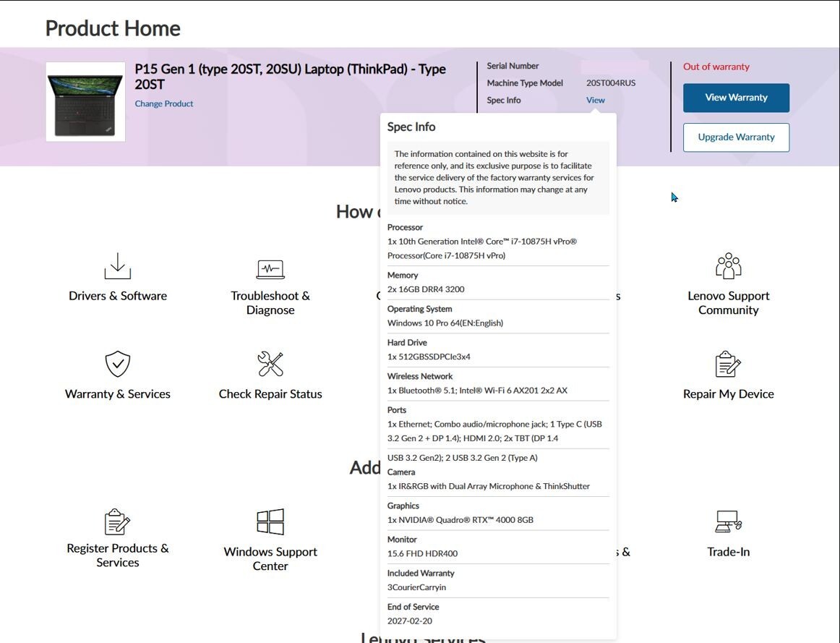
Task: Click the Processor spec label
Action: tap(405, 228)
